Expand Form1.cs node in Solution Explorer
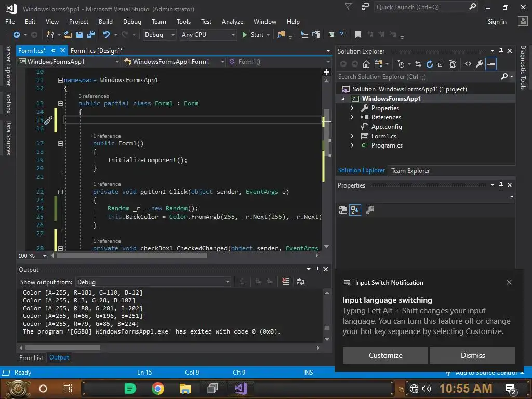Screen dimensions: 532x399 (x=352, y=136)
